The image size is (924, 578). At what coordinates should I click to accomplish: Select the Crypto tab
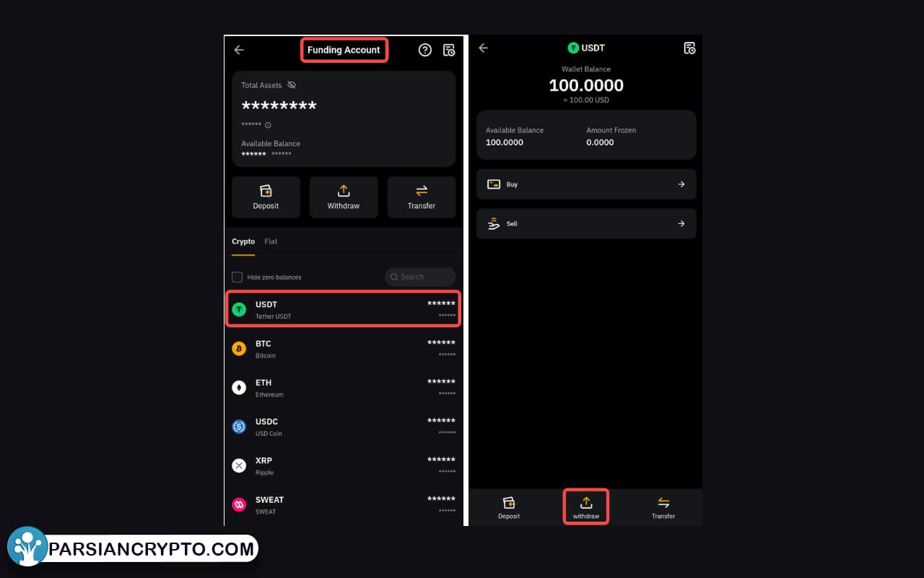coord(243,241)
